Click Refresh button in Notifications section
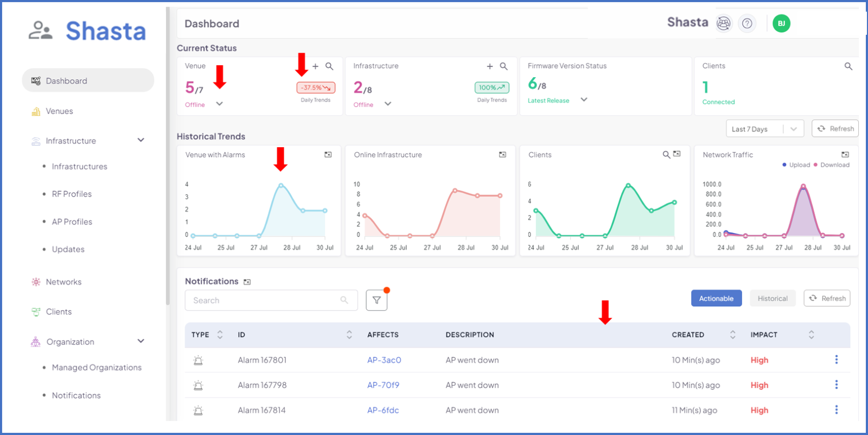 pyautogui.click(x=827, y=298)
